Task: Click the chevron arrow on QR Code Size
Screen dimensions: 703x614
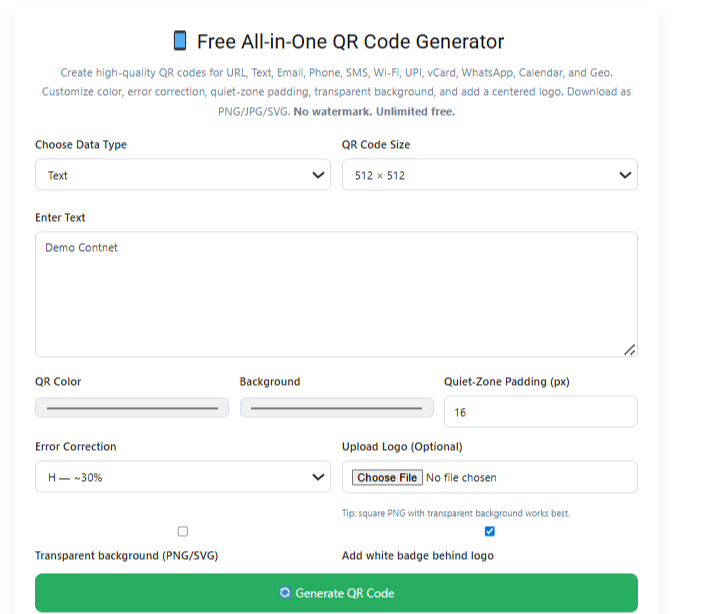Action: 625,175
